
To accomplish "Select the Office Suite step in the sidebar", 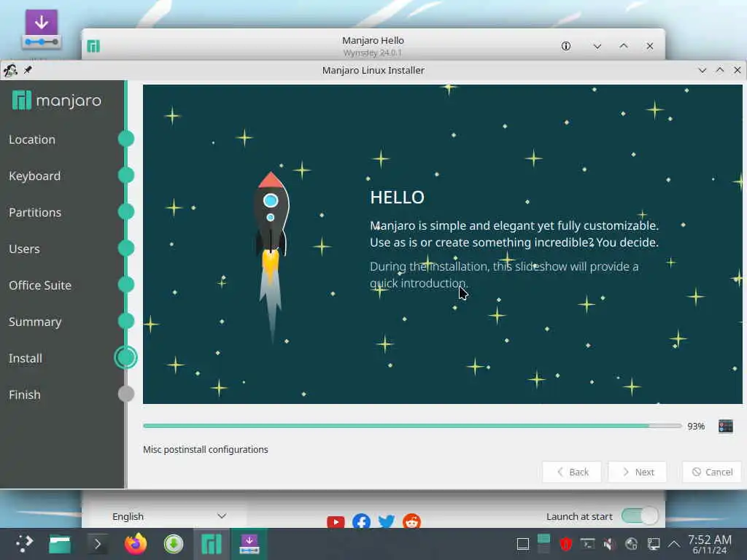I will [x=40, y=285].
